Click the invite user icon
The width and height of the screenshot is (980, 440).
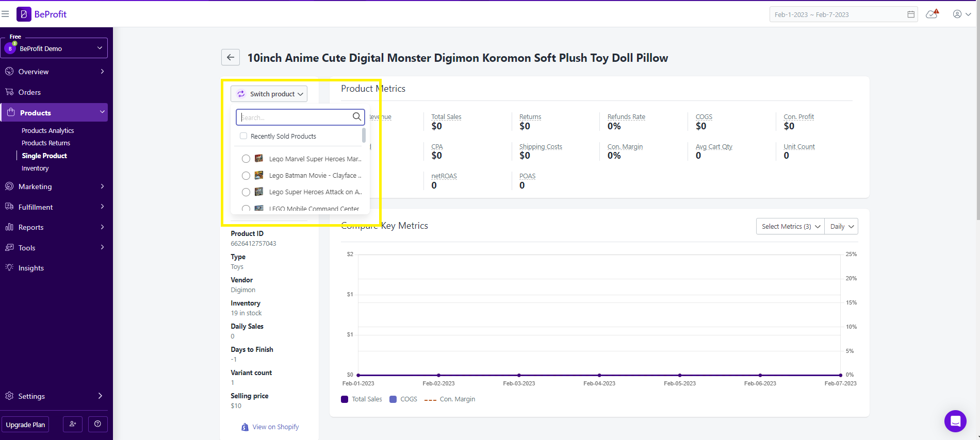pyautogui.click(x=73, y=424)
